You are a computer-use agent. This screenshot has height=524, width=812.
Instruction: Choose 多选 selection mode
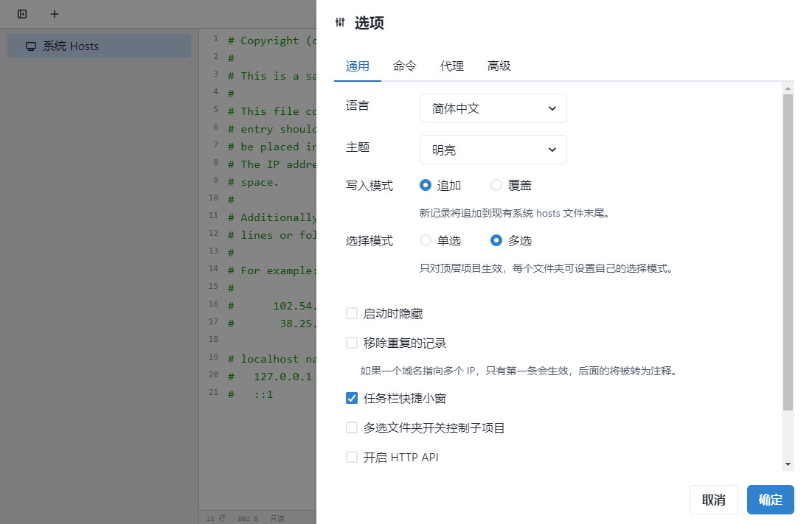click(x=496, y=240)
